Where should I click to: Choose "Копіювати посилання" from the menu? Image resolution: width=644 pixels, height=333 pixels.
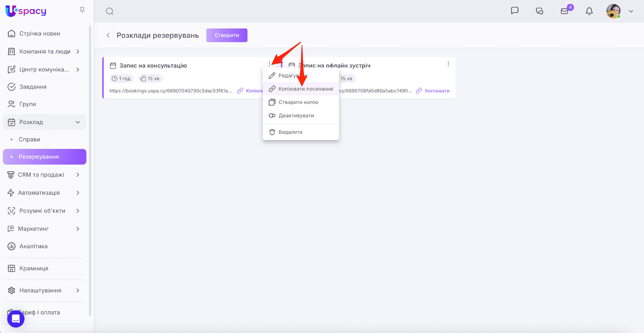(x=305, y=89)
